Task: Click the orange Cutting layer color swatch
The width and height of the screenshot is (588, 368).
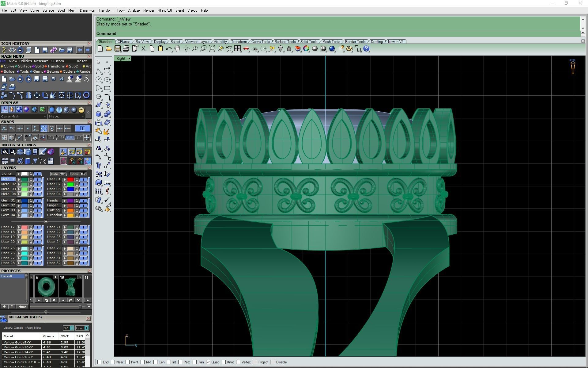Action: [x=70, y=210]
